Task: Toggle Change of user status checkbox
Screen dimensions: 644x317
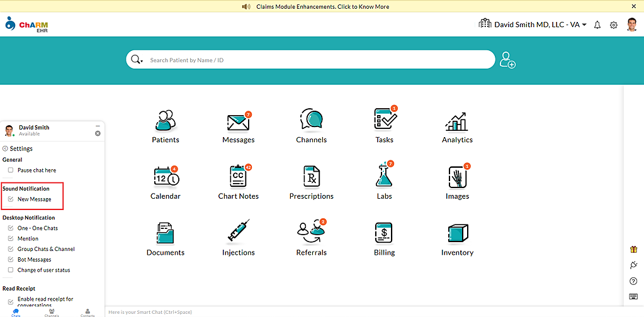Action: click(x=11, y=270)
